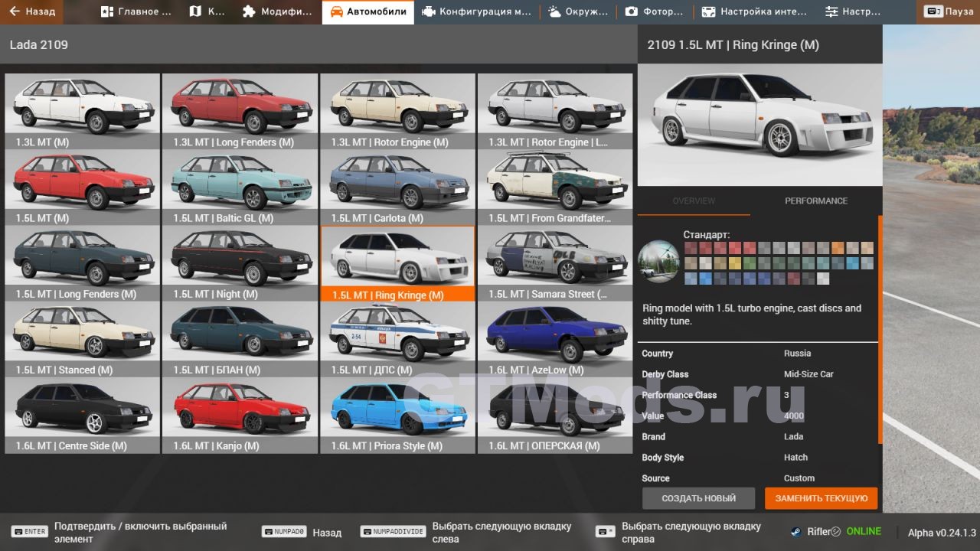Click the detail panel orange scrollbar

880,329
